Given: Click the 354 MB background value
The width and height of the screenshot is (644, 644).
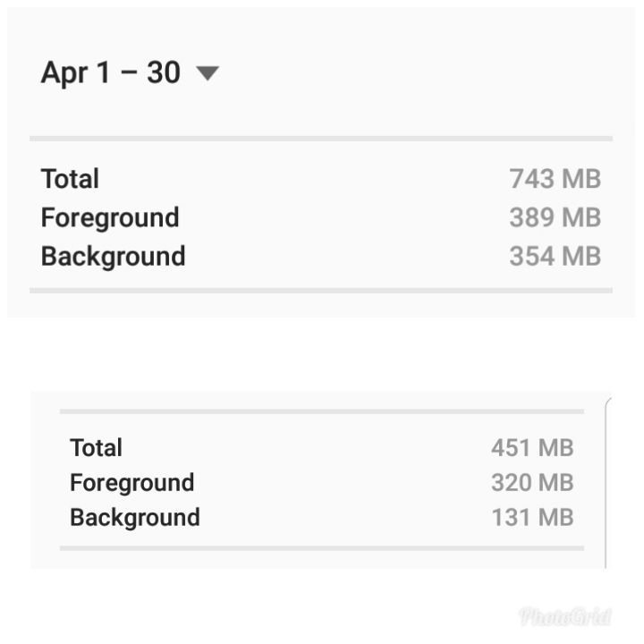Looking at the screenshot, I should (555, 256).
